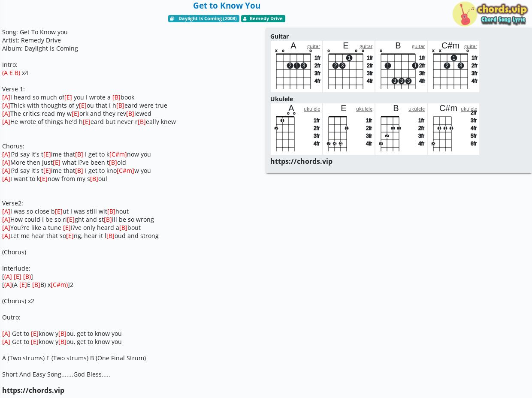The height and width of the screenshot is (398, 532).
Task: Click the guitar link above C#m chord
Action: coord(471,46)
